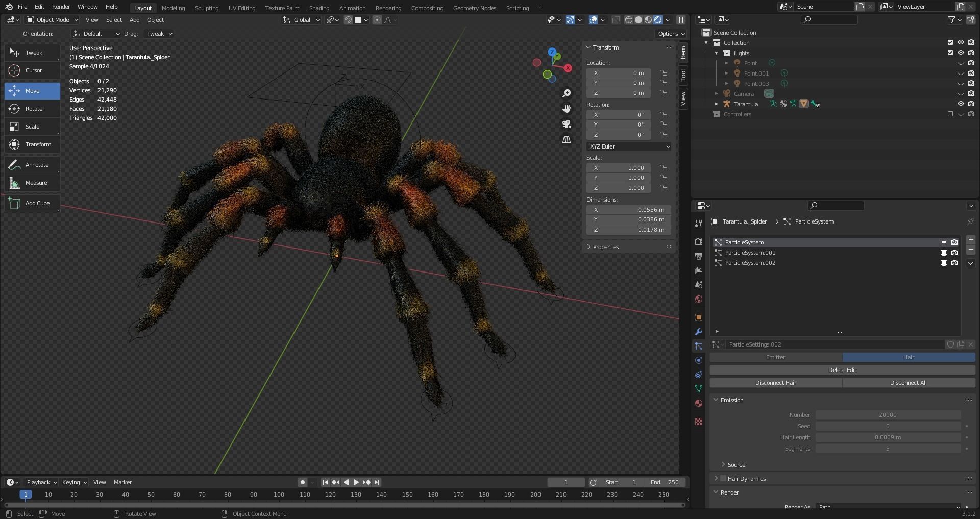Select the Rotate tool

pyautogui.click(x=32, y=109)
